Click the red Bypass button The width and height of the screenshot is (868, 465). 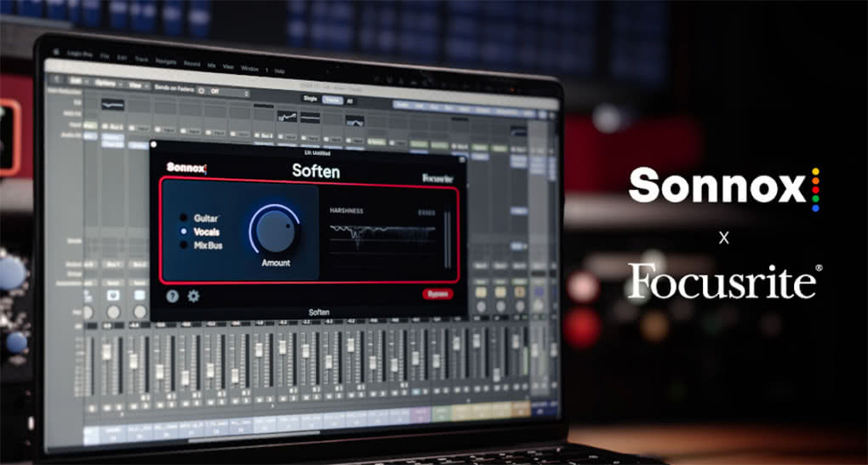(x=437, y=295)
